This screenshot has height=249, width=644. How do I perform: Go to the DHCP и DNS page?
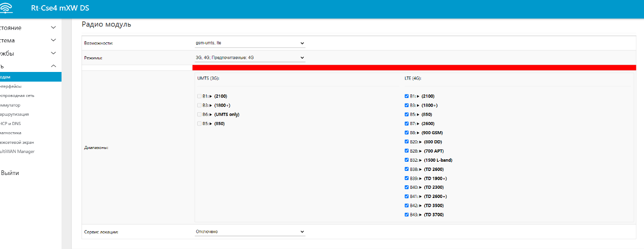[11, 123]
